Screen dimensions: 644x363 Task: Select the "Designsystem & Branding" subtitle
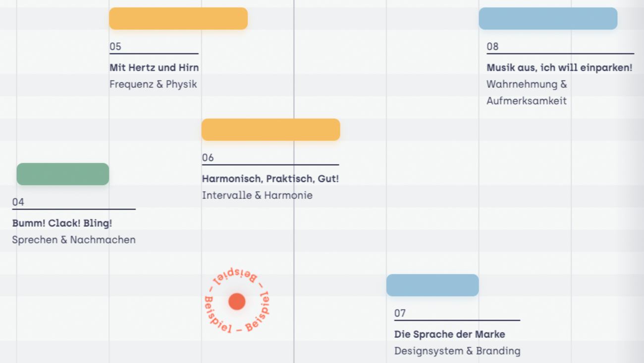(457, 351)
